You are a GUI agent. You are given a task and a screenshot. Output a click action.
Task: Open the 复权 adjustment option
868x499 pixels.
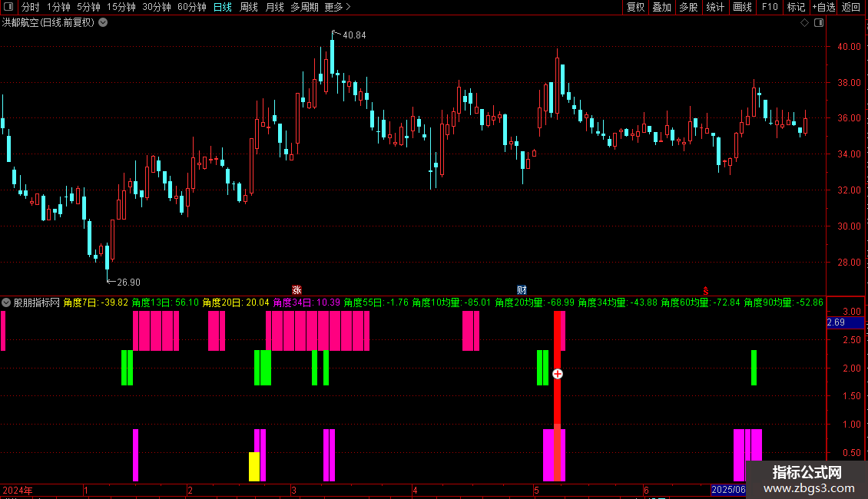point(635,7)
